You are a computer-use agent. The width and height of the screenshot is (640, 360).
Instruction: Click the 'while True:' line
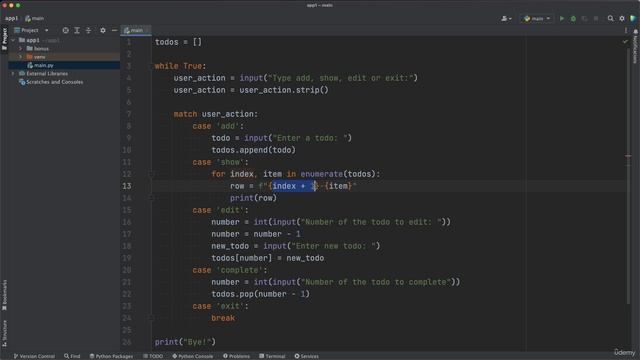click(180, 66)
